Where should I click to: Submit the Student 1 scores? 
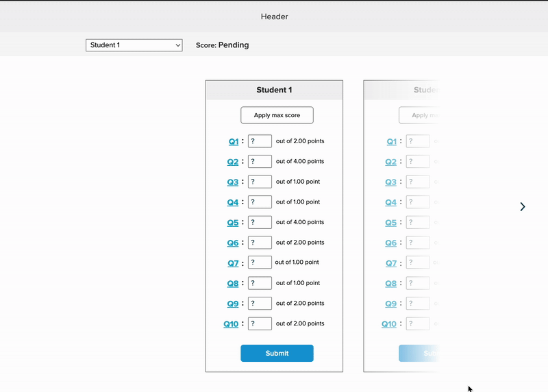277,353
